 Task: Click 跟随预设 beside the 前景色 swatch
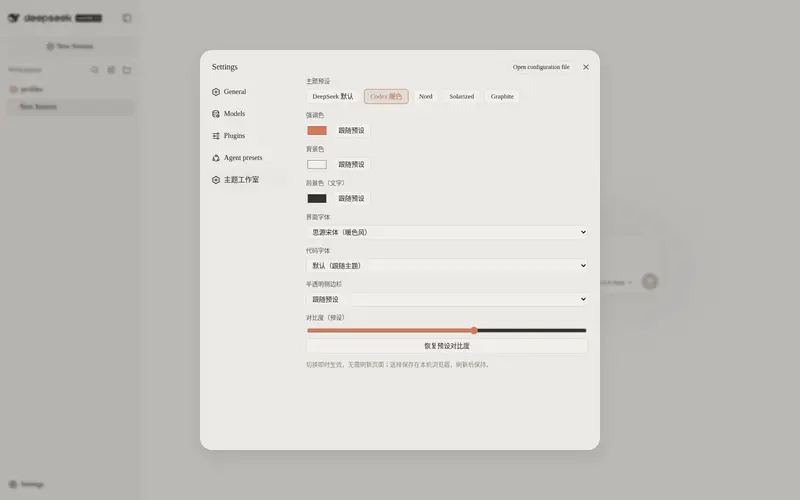[x=351, y=198]
